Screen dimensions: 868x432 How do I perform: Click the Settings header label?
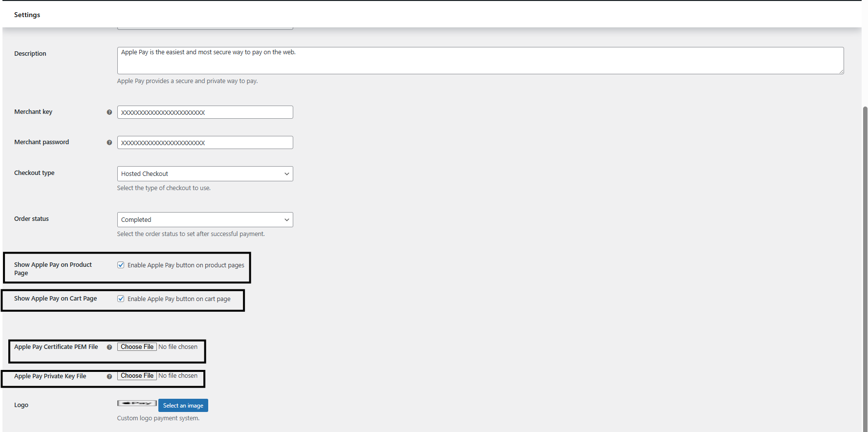tap(27, 15)
